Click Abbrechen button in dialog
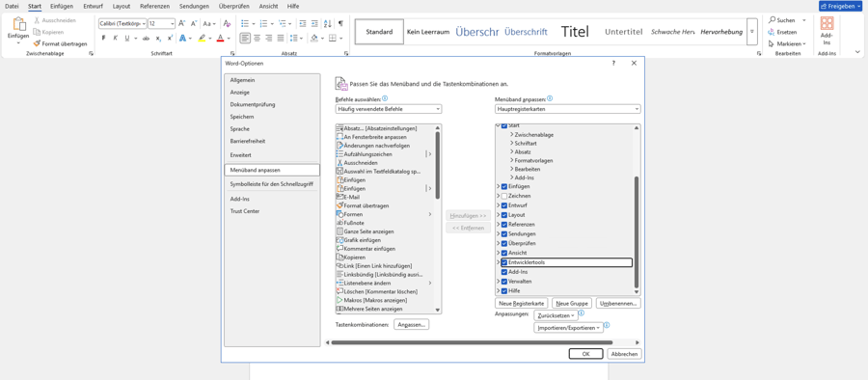Image resolution: width=868 pixels, height=380 pixels. coord(625,354)
